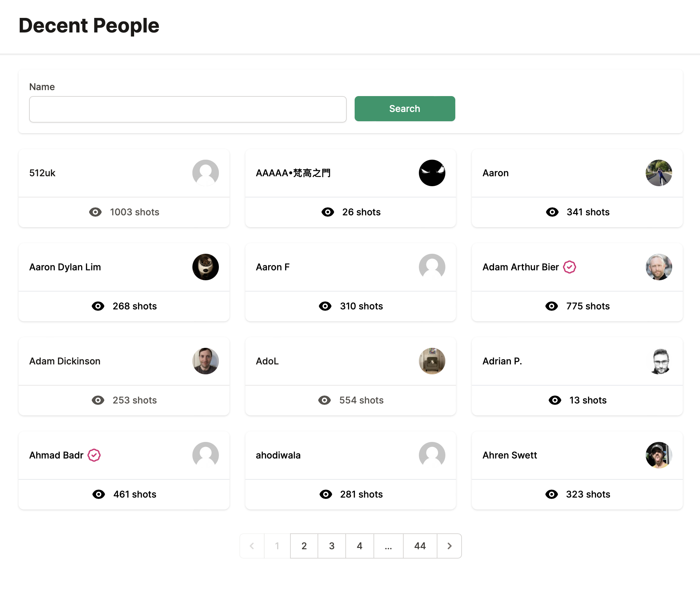Image resolution: width=700 pixels, height=591 pixels.
Task: Select page 3 in the pagination
Action: click(x=331, y=546)
